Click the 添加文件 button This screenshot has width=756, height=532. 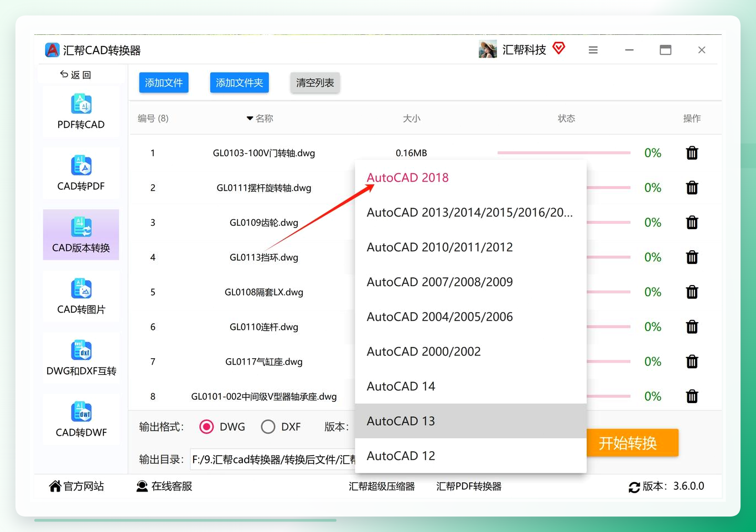164,82
